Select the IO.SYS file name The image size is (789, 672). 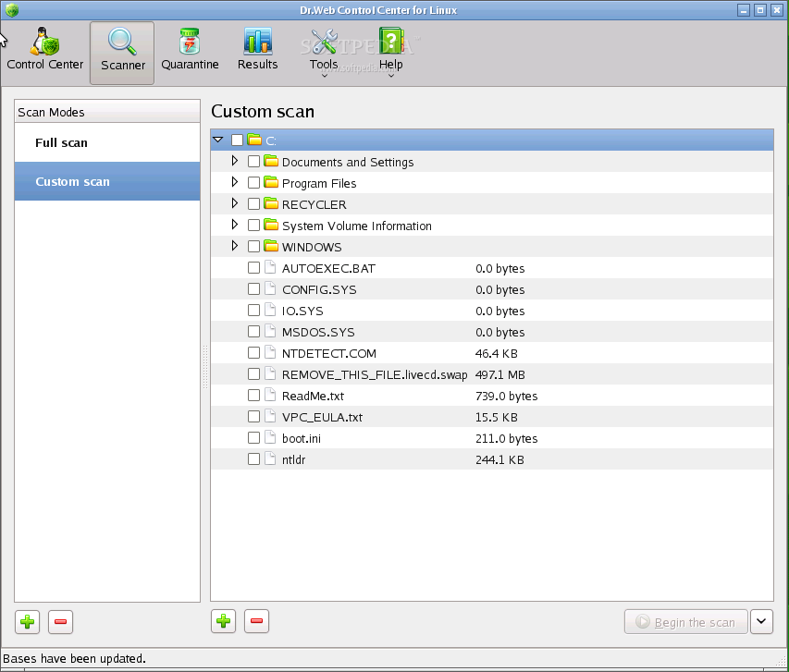coord(302,311)
